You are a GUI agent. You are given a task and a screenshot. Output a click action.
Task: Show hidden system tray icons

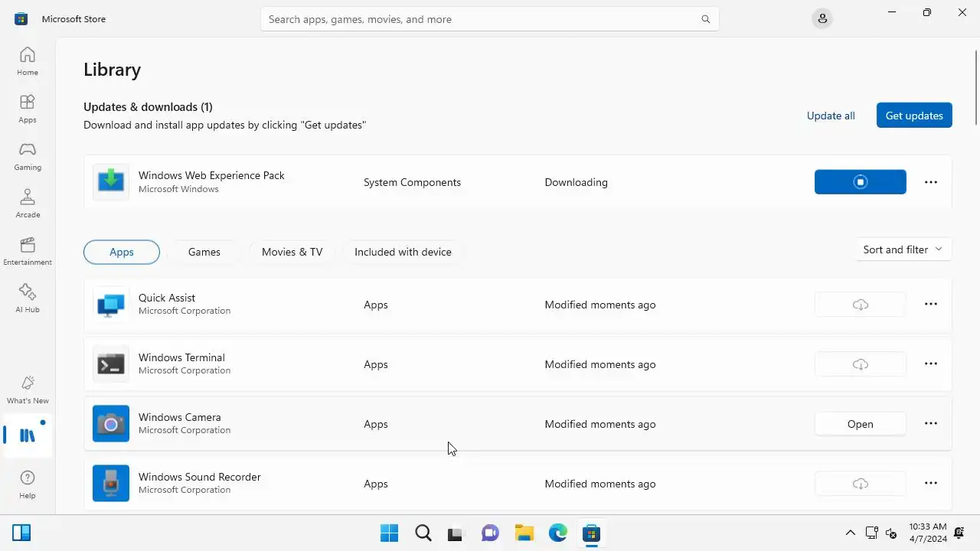click(850, 533)
